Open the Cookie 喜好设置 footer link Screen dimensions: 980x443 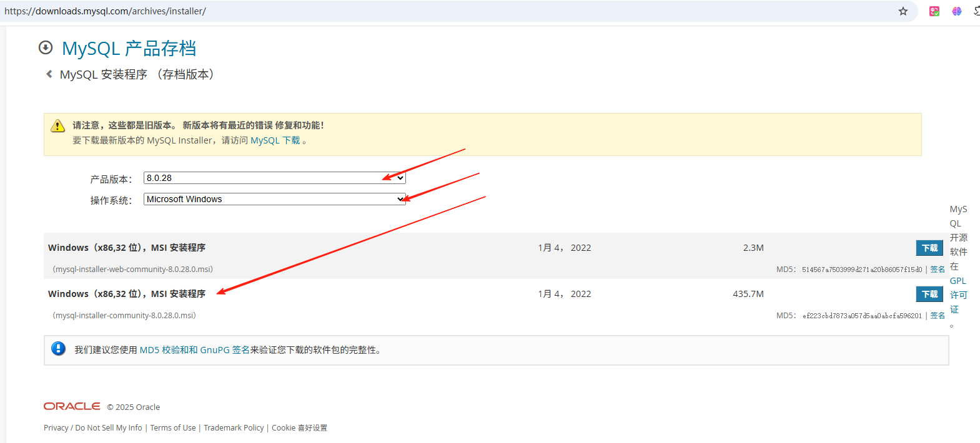(x=299, y=428)
